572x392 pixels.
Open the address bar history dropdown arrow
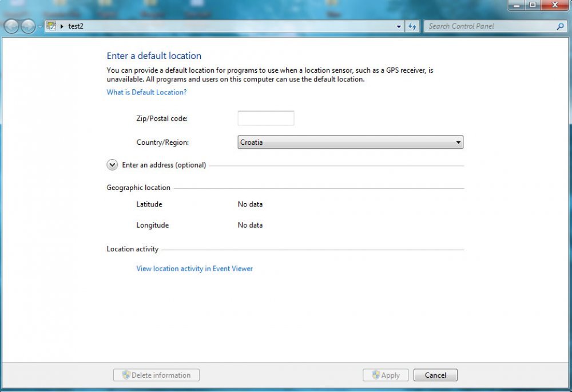pyautogui.click(x=399, y=26)
